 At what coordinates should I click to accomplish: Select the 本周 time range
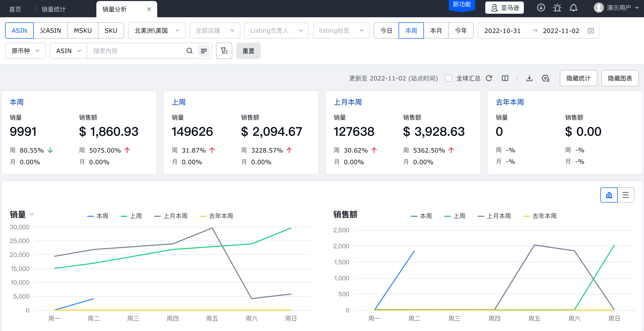pyautogui.click(x=411, y=30)
